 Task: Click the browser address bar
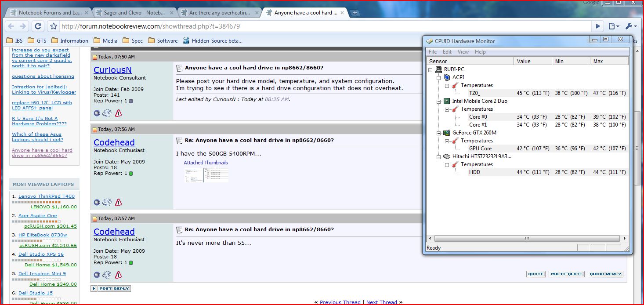pyautogui.click(x=325, y=26)
